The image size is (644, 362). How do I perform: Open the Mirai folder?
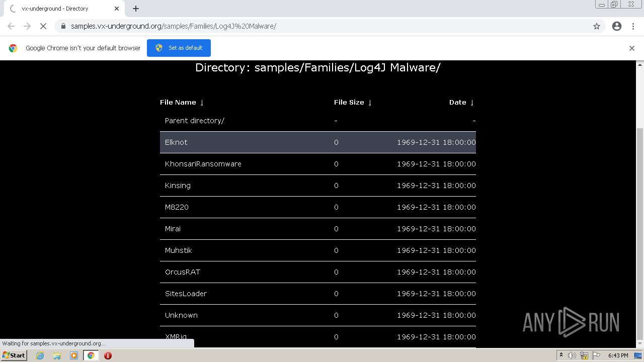(173, 229)
